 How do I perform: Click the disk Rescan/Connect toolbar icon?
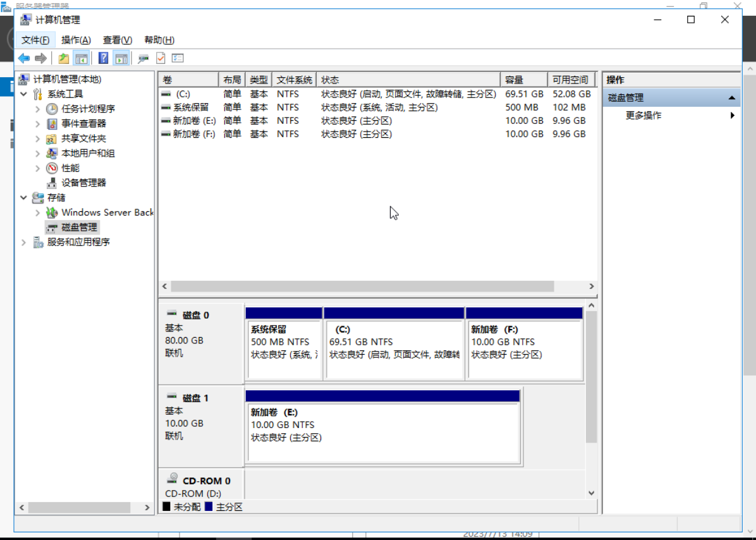pos(143,59)
